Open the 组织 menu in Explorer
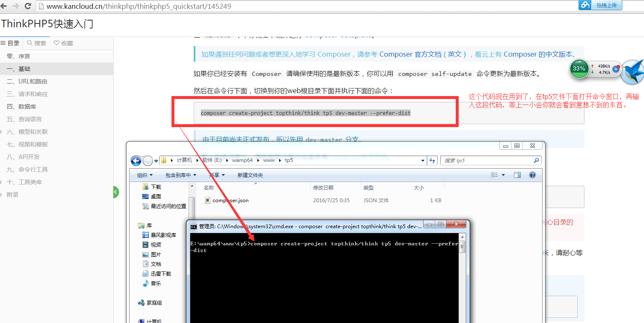Screen dimensions: 644x323 [145, 175]
